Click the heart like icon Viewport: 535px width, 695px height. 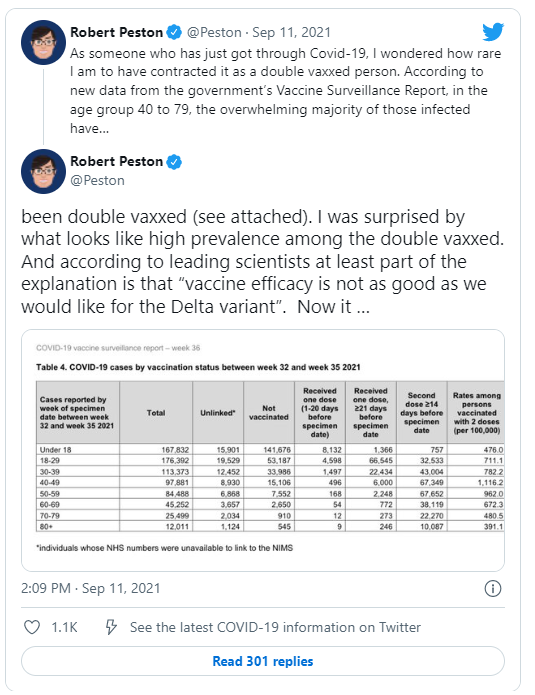click(x=32, y=627)
